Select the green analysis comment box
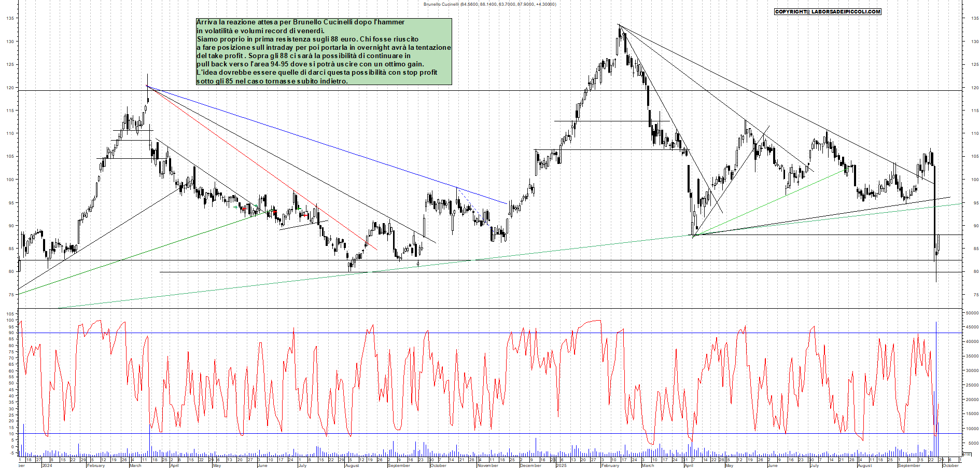The image size is (980, 468). pos(324,52)
